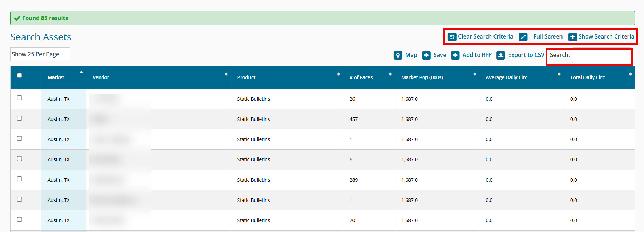Viewport: 644px width, 232px height.
Task: Select the checkbox for the 289 faces row
Action: click(x=19, y=179)
